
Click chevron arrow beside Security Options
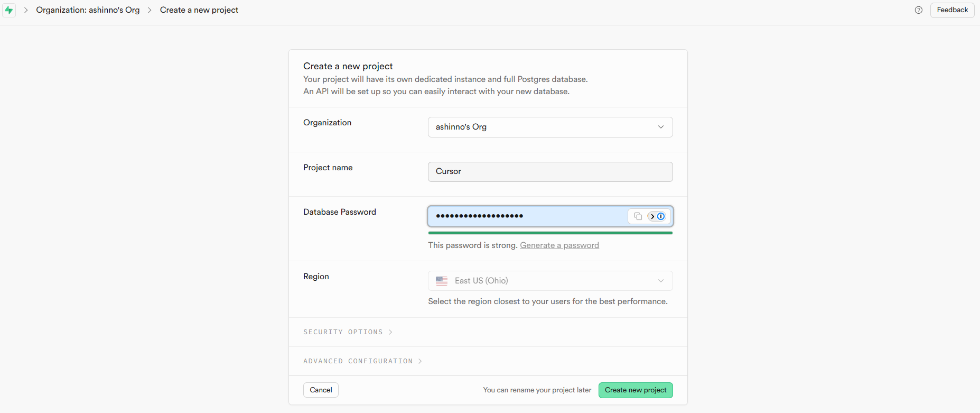coord(390,332)
